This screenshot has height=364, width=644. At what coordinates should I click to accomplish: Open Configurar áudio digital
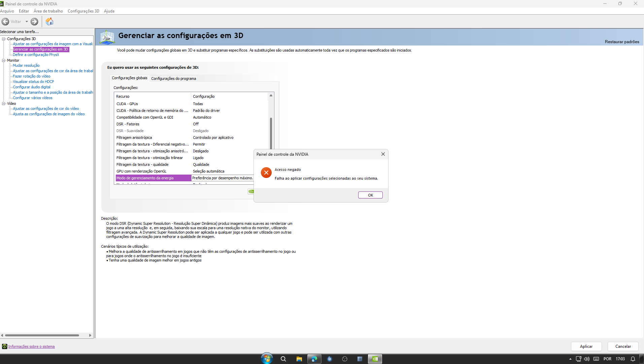click(x=32, y=87)
